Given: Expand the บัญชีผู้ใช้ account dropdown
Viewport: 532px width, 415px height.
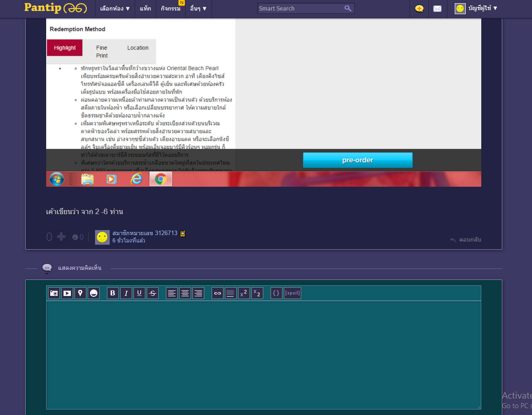Looking at the screenshot, I should pyautogui.click(x=483, y=8).
